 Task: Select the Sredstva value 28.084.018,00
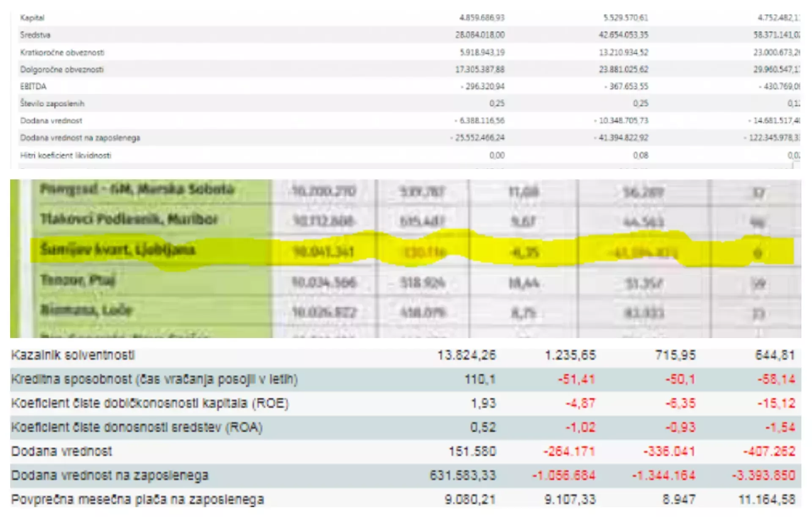pos(480,35)
